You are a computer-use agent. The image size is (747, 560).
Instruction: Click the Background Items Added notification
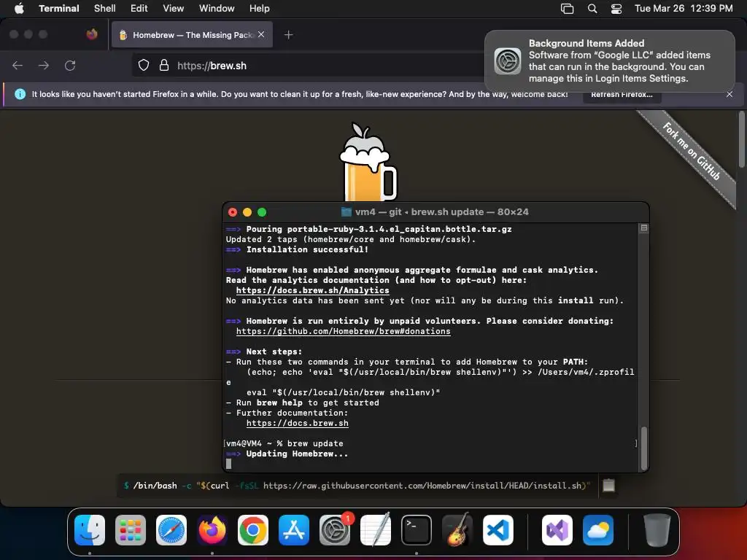click(610, 61)
